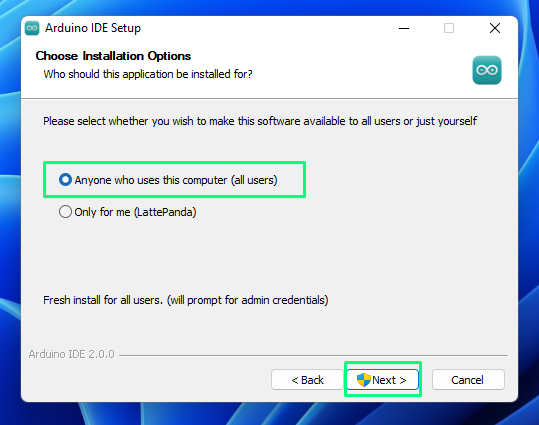
Task: Click the 'Arduino IDE 2.0.0' version label
Action: tap(72, 354)
